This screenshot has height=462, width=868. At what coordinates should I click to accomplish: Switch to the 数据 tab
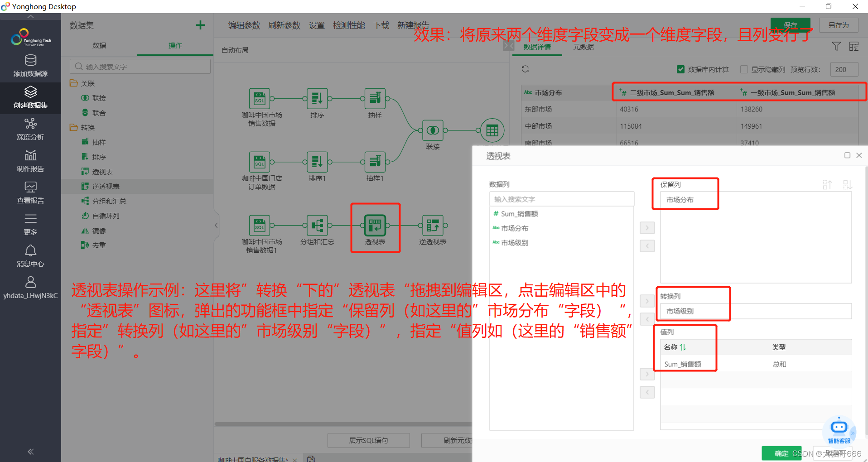tap(99, 45)
